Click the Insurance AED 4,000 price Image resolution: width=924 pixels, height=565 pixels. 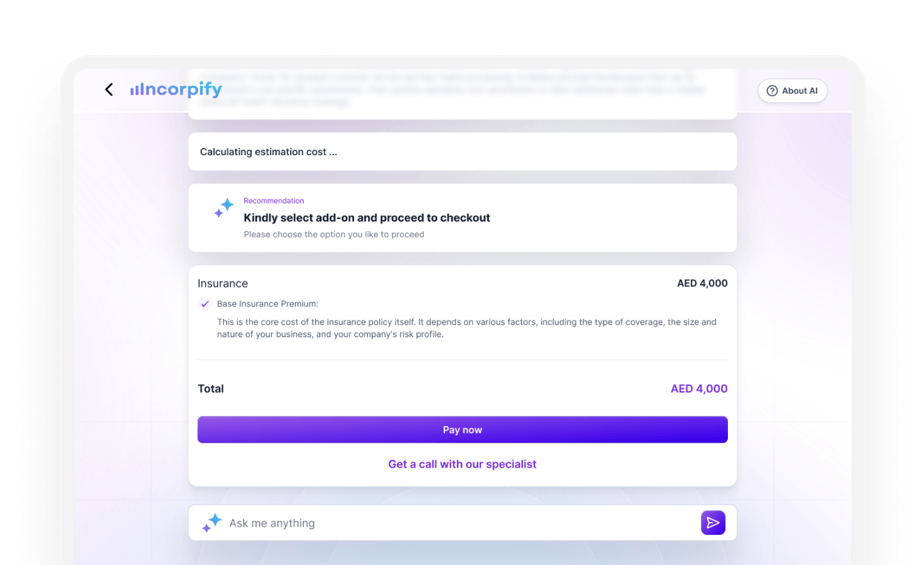[x=702, y=284]
